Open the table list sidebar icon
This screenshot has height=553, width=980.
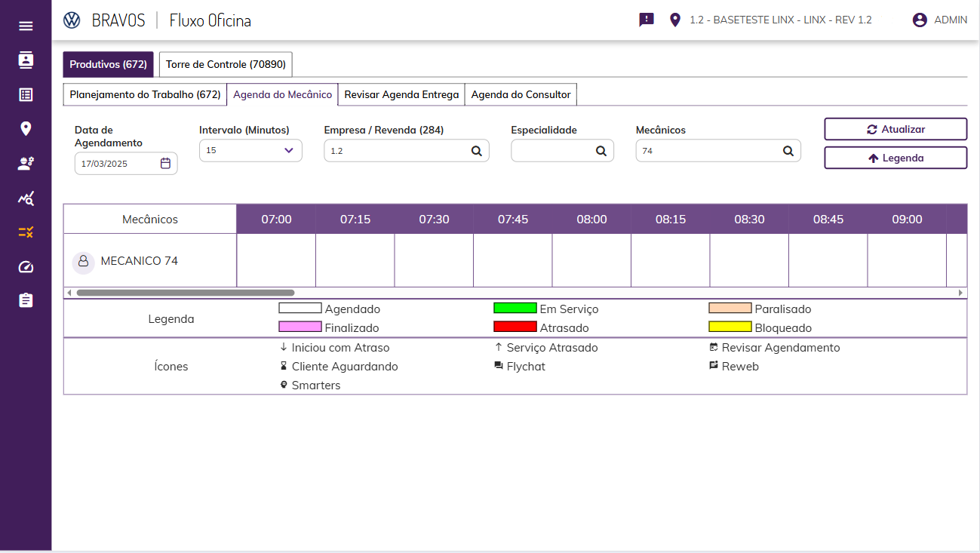[x=26, y=94]
